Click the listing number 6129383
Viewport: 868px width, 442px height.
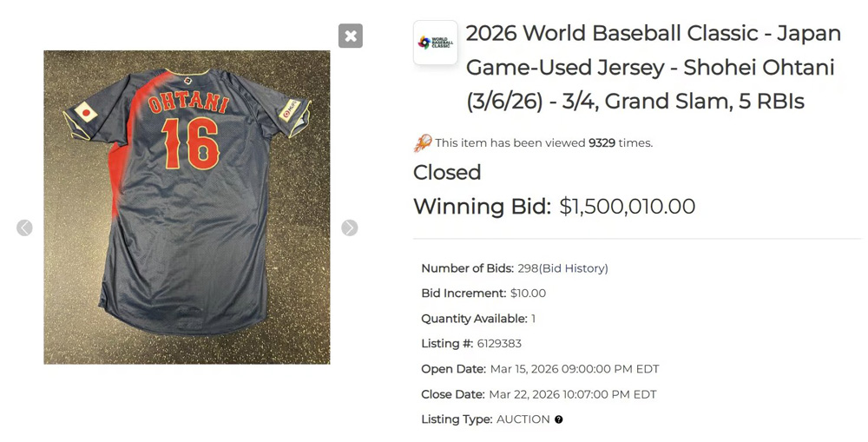click(499, 344)
